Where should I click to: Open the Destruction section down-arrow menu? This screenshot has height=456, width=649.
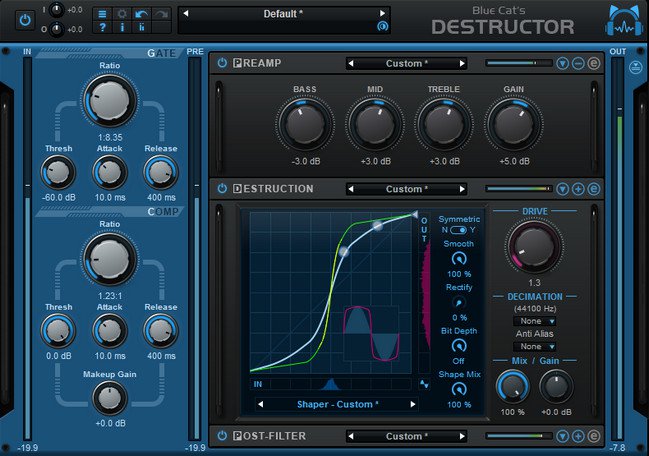(x=562, y=189)
